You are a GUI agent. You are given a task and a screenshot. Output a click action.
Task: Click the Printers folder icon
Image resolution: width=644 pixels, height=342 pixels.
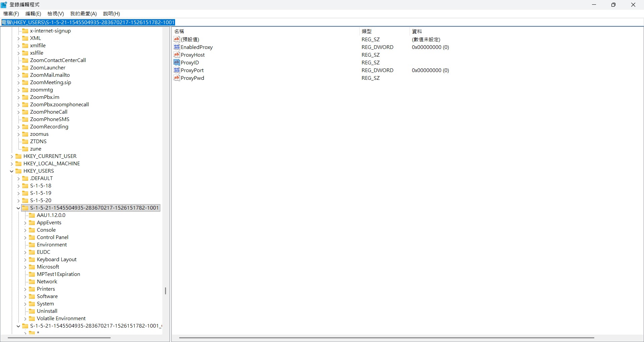point(32,289)
